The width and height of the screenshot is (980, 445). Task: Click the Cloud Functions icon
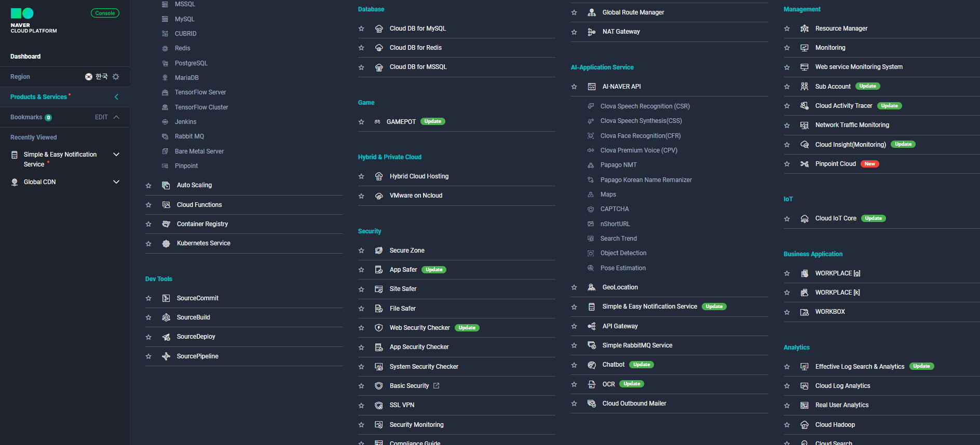166,205
